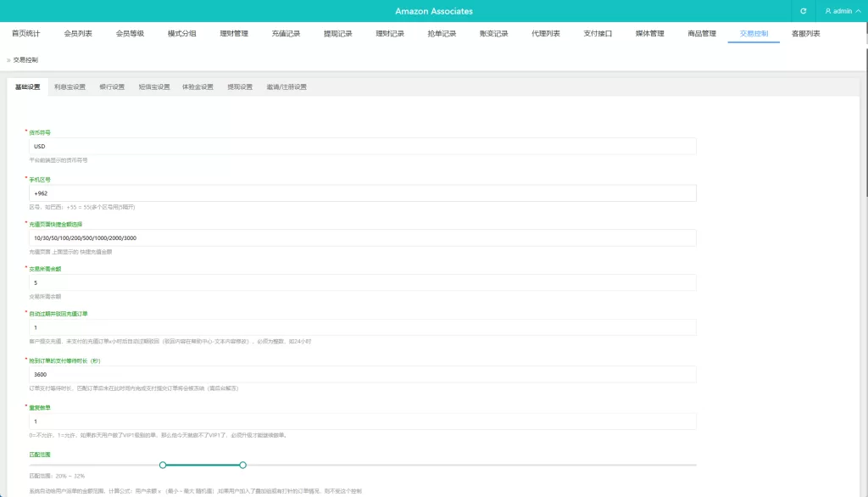Switch to the 银行设置 tab
The image size is (868, 497).
click(112, 87)
